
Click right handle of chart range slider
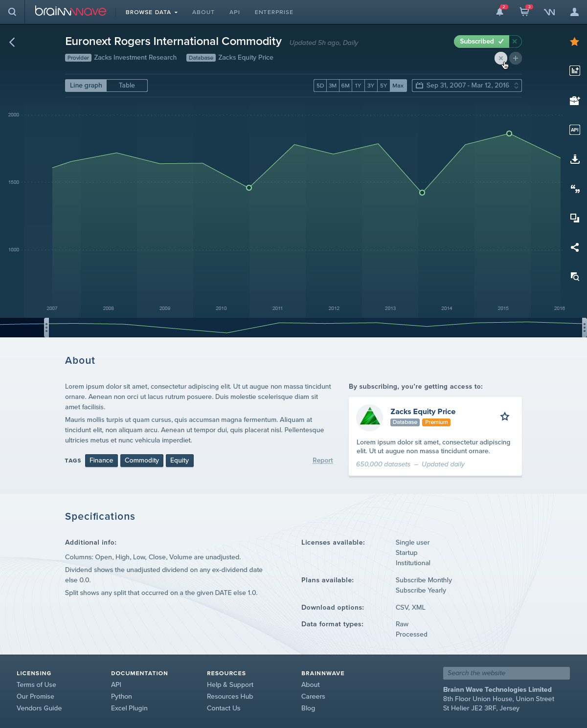584,328
